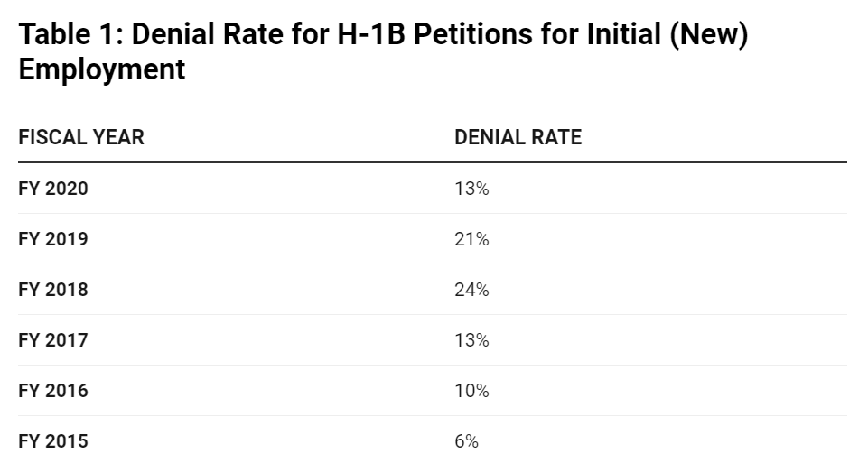Select the FY 2015 row label
This screenshot has width=868, height=472.
(53, 441)
